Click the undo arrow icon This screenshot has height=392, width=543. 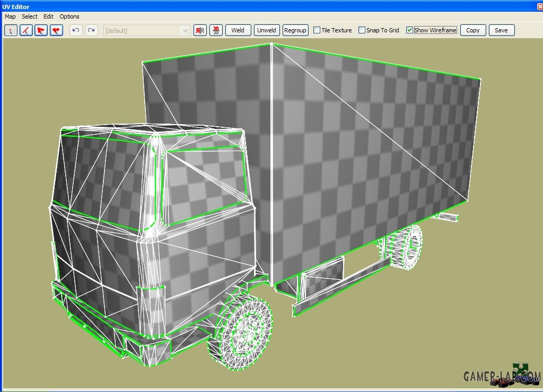[76, 30]
